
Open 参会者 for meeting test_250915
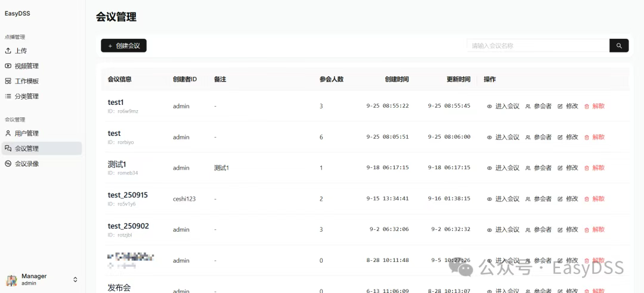tap(538, 199)
